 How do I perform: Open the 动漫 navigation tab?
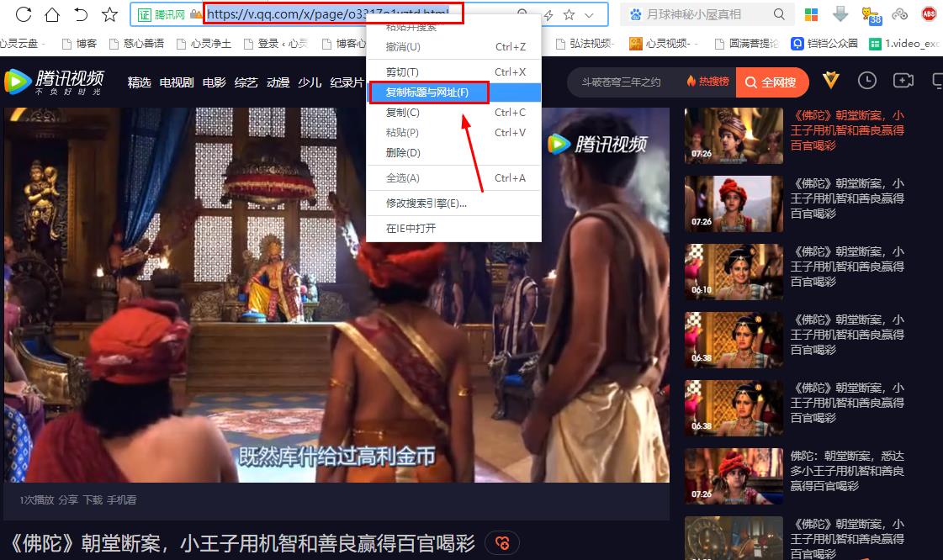pos(278,82)
